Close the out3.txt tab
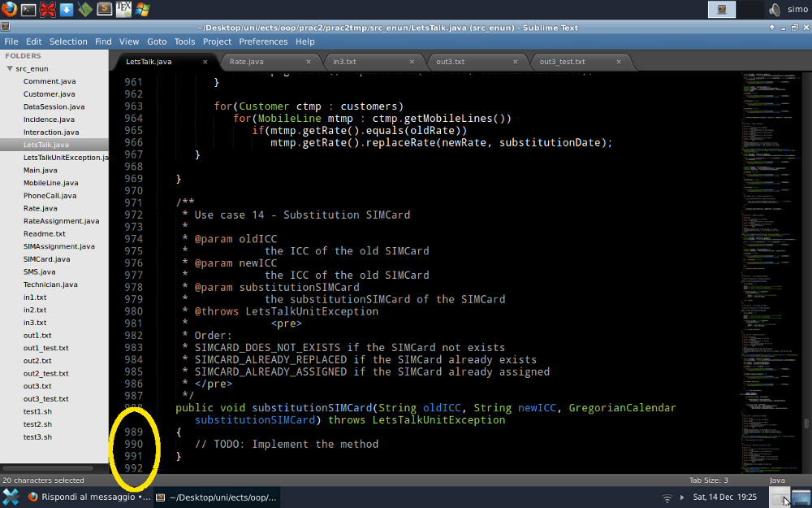 click(516, 62)
